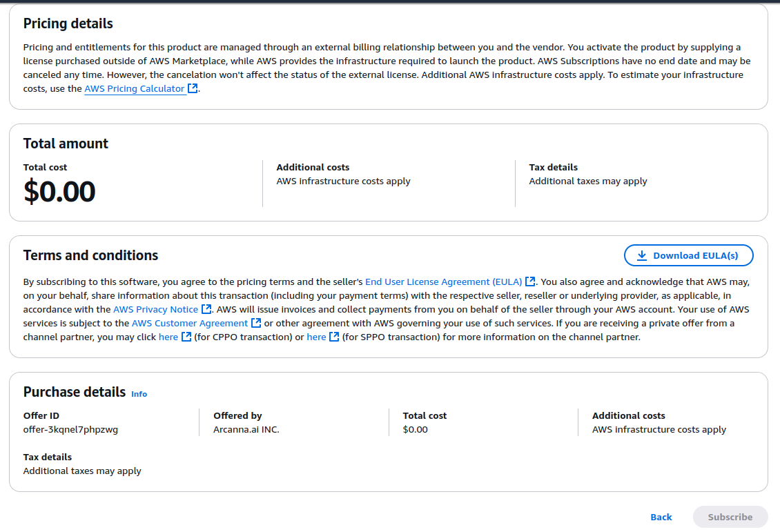The height and width of the screenshot is (532, 780).
Task: Open the AWS Privacy Notice link
Action: click(156, 309)
